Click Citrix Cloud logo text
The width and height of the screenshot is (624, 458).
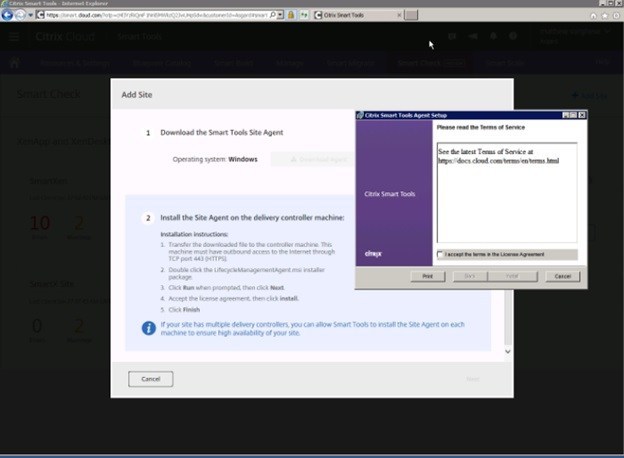click(65, 37)
